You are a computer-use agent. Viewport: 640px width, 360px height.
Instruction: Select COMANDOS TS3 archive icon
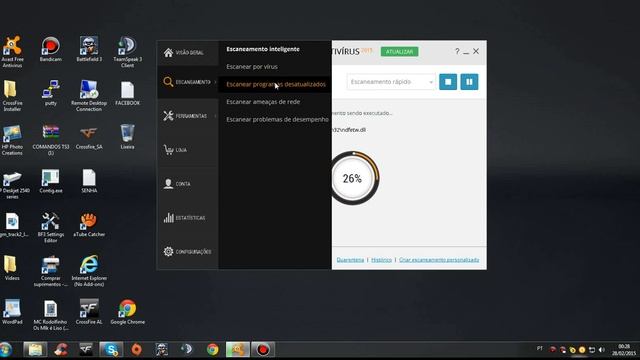[51, 140]
